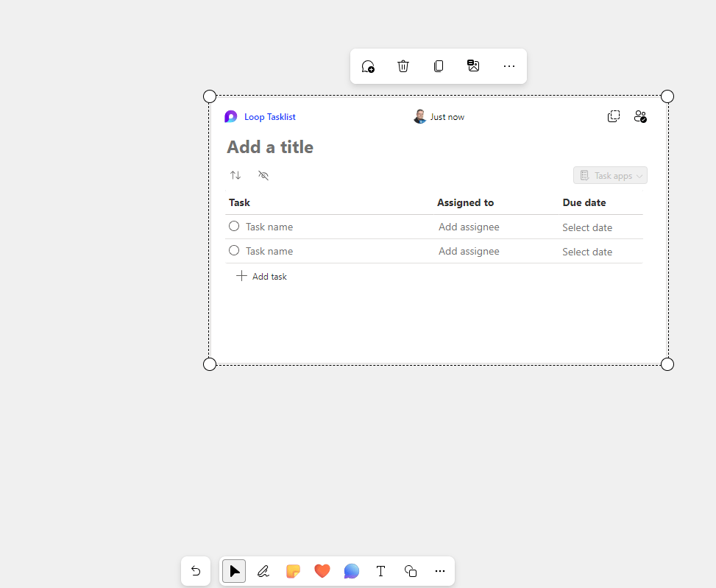Click the add comment icon in floating toolbar
This screenshot has width=716, height=588.
point(368,66)
